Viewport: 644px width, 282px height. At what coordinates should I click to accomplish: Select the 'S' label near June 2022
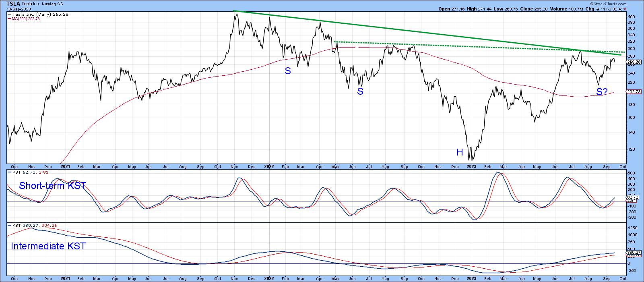(360, 91)
